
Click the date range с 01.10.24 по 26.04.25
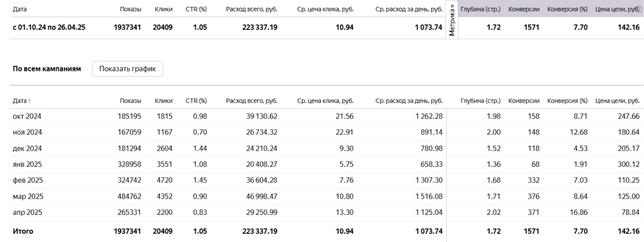pos(48,28)
